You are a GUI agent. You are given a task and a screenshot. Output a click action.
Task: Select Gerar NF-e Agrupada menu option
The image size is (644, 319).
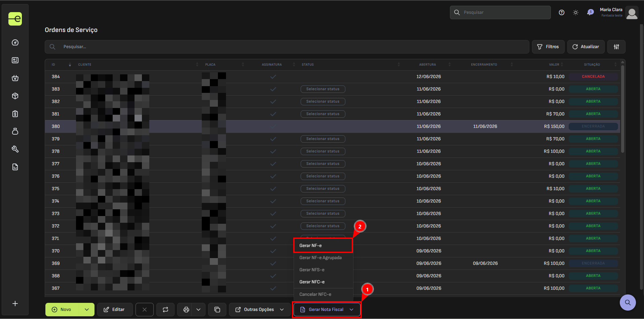pos(324,258)
